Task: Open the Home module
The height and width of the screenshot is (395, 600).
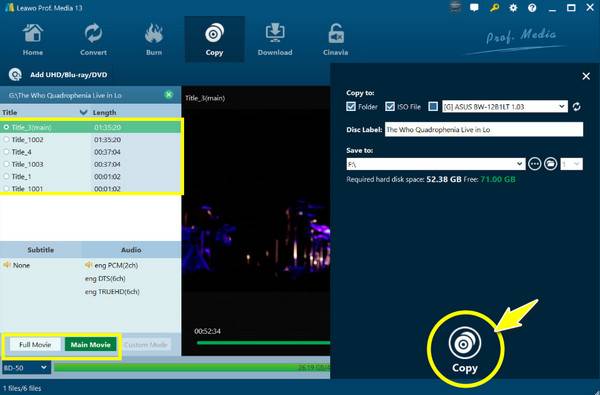Action: pyautogui.click(x=33, y=40)
